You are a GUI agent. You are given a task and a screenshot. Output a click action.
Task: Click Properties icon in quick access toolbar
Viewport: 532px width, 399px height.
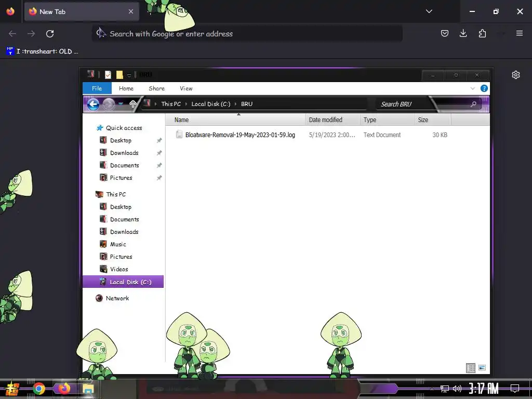108,75
